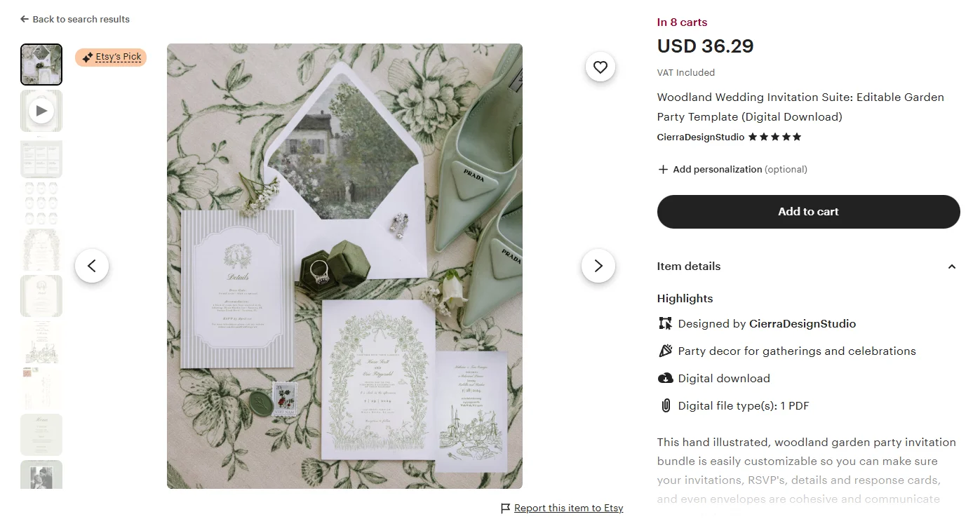Click the heart favorite icon
Screen dimensions: 980x519
[x=600, y=67]
